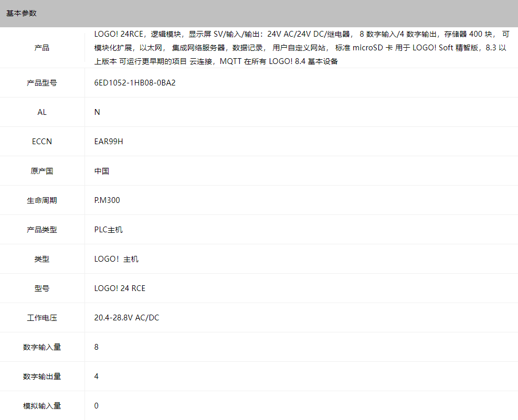Select the 产品类型 label
Image resolution: width=518 pixels, height=420 pixels.
pos(42,230)
